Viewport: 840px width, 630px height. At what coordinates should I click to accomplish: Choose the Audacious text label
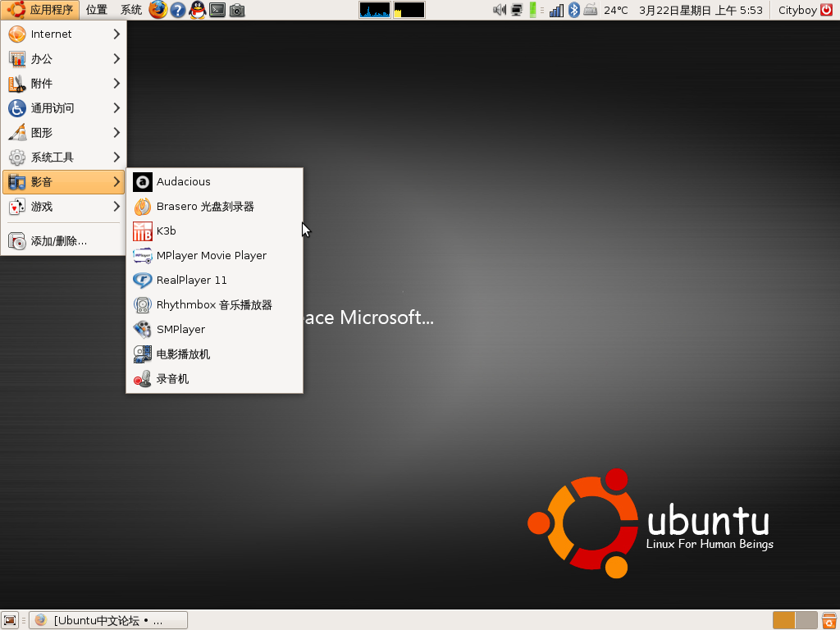click(x=183, y=182)
